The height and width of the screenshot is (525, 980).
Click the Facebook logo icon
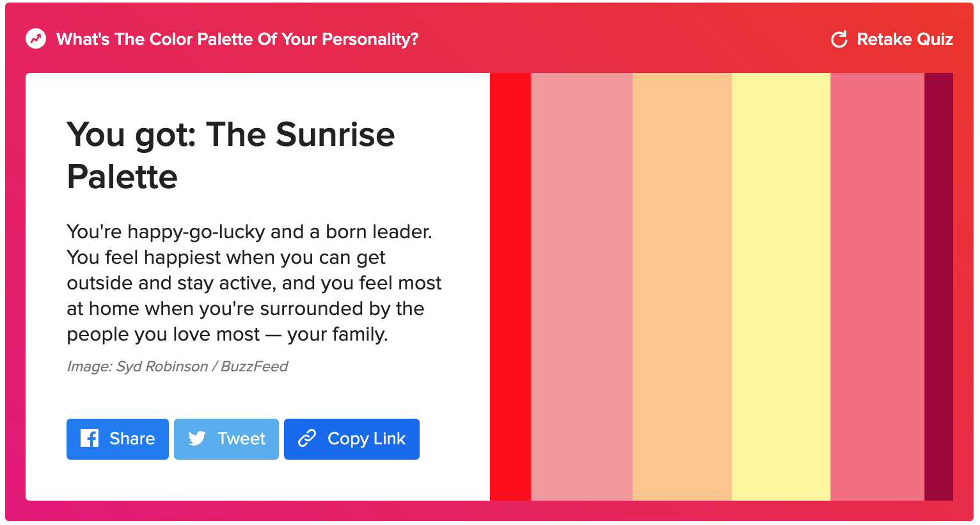[90, 439]
